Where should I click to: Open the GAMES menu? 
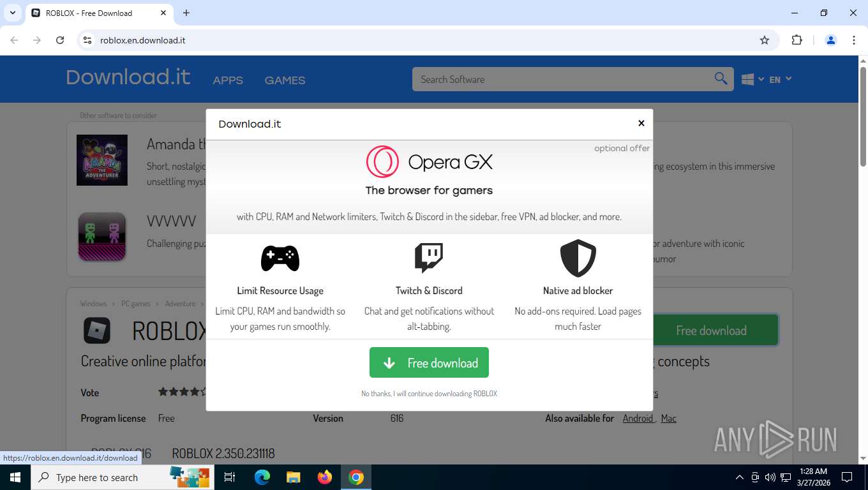point(285,80)
